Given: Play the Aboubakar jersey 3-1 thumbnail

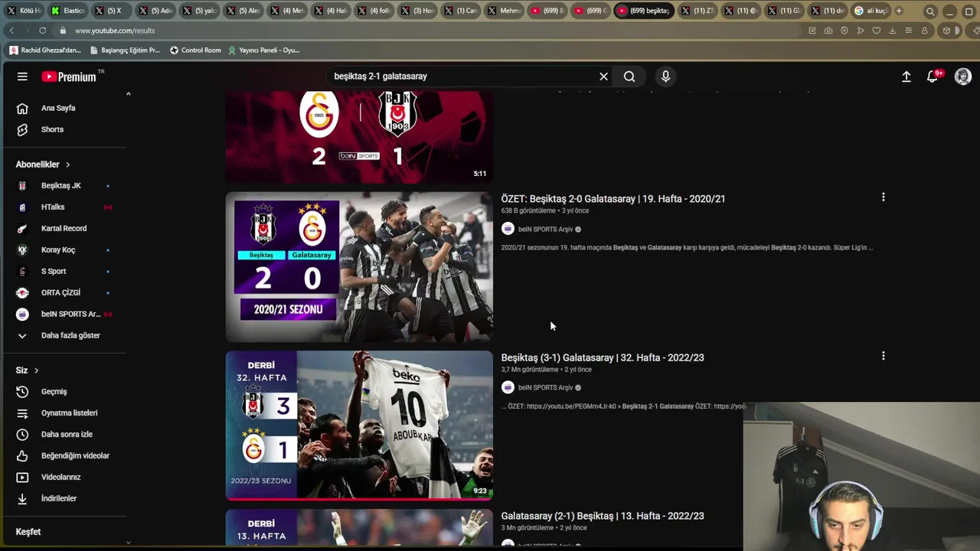Looking at the screenshot, I should [359, 425].
